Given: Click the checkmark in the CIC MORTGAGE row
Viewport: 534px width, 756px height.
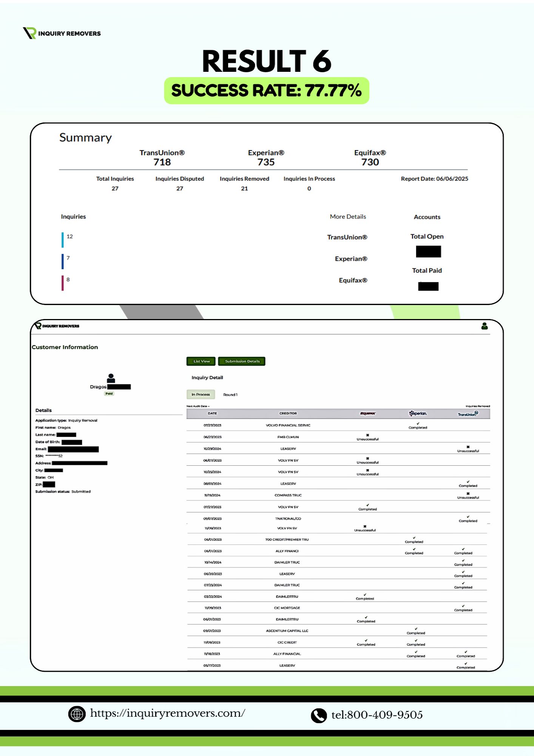Looking at the screenshot, I should pyautogui.click(x=463, y=606).
